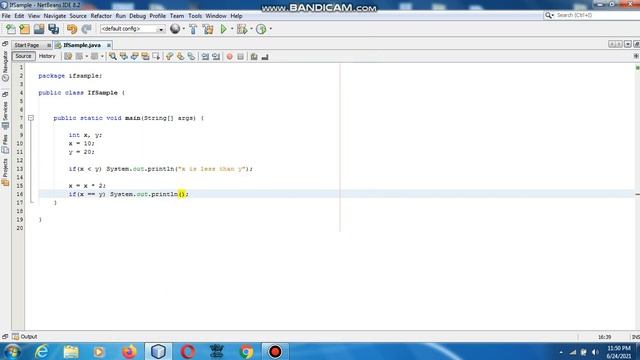The image size is (640, 360).
Task: Click the Debug Project icon
Action: [x=242, y=29]
